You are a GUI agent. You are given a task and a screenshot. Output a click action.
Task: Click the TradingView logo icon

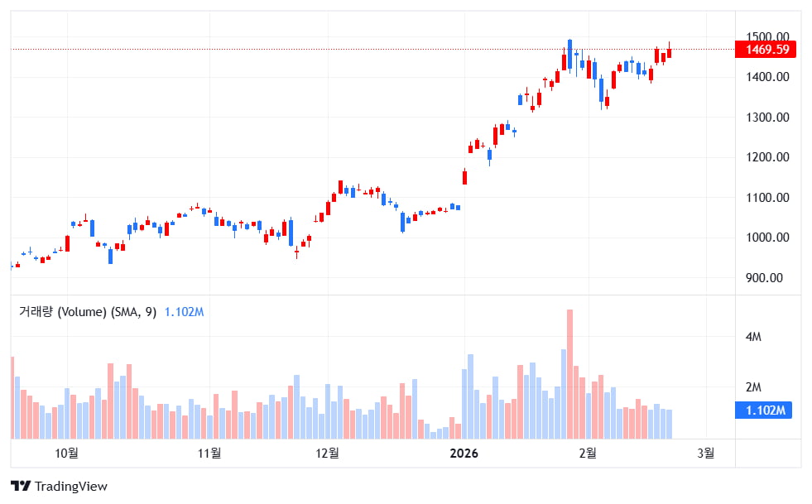21,487
